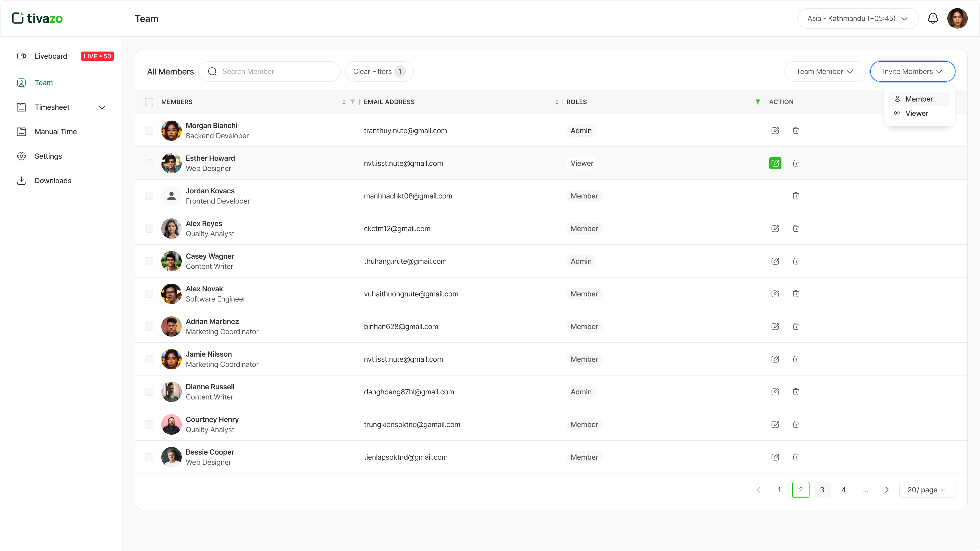
Task: Open the active Roles filter icon
Action: pyautogui.click(x=758, y=102)
